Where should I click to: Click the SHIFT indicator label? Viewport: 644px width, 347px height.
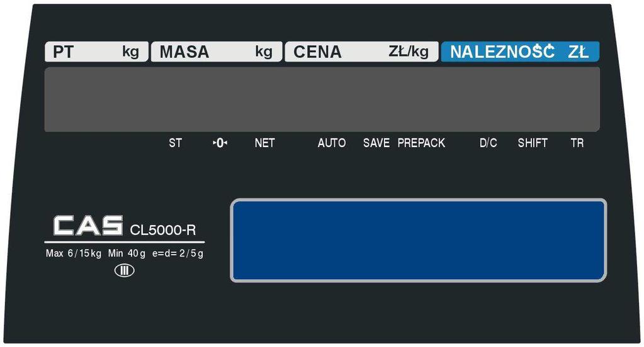point(533,143)
